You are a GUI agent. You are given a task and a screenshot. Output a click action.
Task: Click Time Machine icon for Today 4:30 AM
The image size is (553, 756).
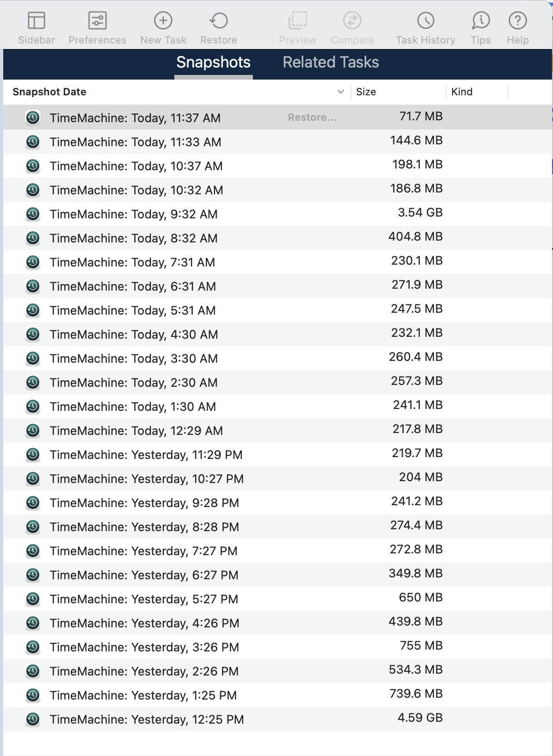(33, 334)
